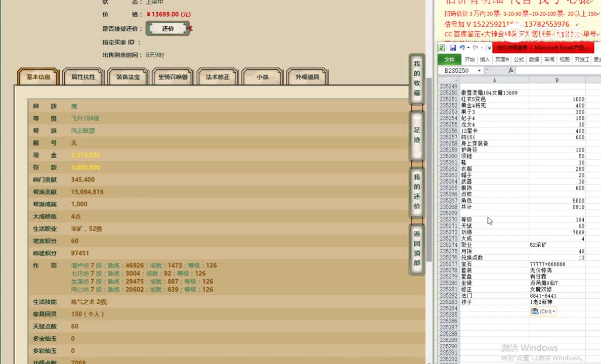
Task: Click the 风云联盟 guild name
Action: click(83, 130)
